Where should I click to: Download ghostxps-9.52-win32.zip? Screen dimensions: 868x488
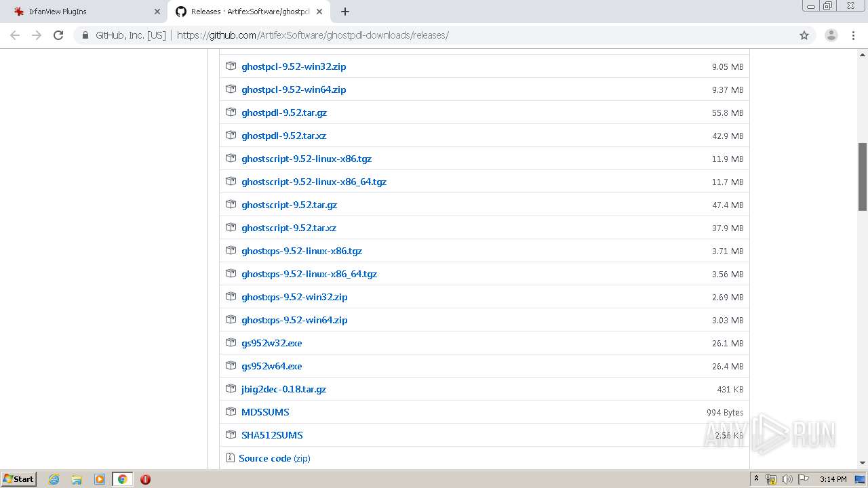[x=294, y=297]
